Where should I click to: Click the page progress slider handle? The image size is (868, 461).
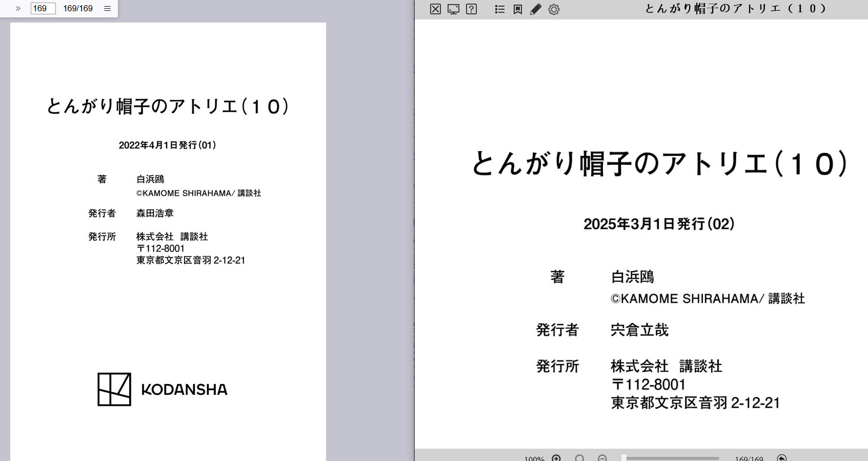(x=624, y=458)
